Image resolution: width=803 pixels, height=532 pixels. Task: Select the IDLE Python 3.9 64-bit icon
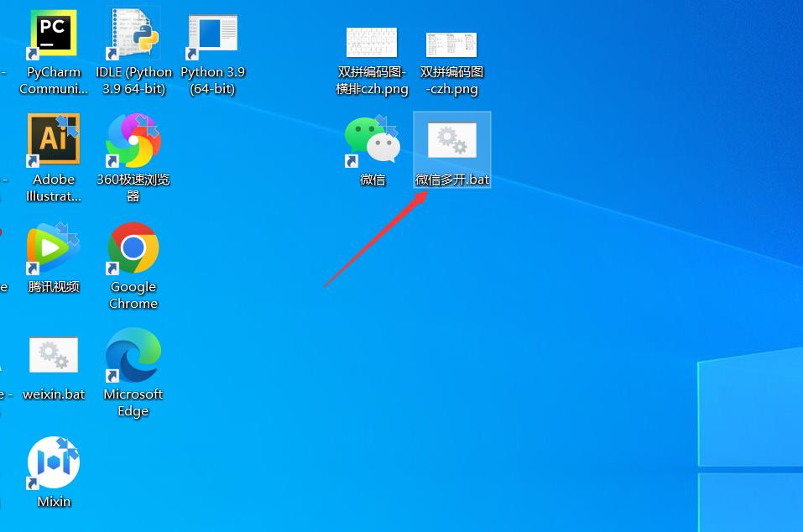[133, 34]
